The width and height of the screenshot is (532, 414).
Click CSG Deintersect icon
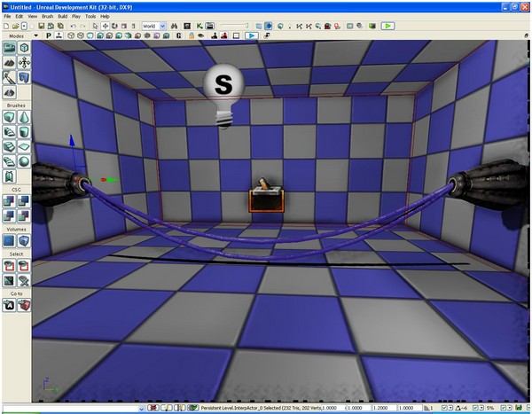pos(24,215)
